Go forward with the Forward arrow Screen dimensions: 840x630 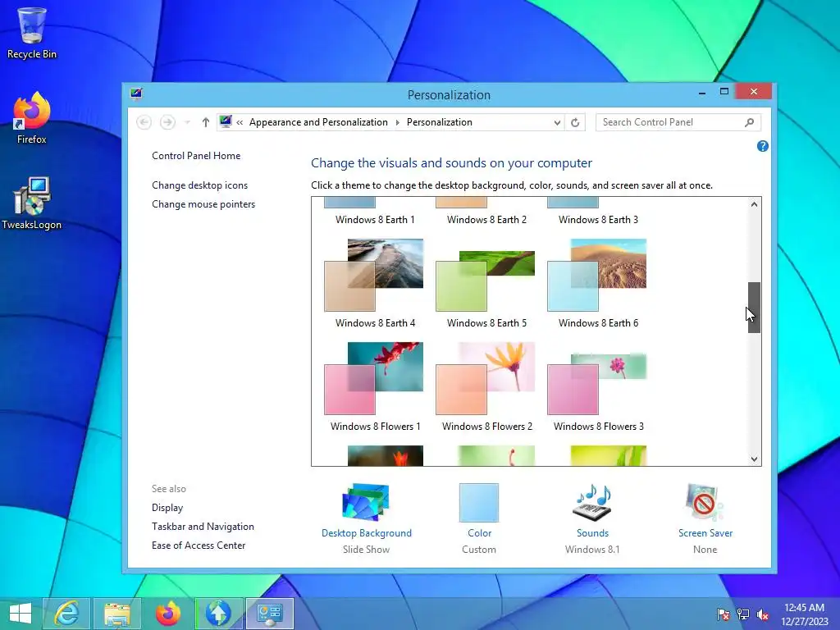[x=167, y=122]
